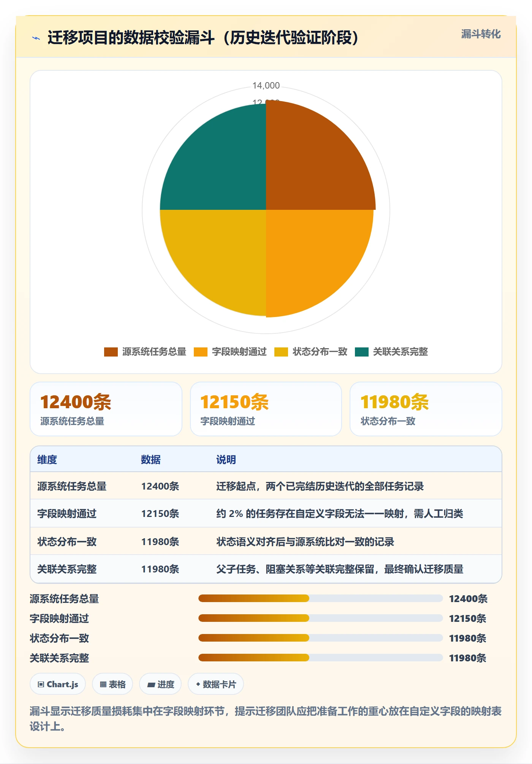Select the 12150条 data card

(x=266, y=409)
